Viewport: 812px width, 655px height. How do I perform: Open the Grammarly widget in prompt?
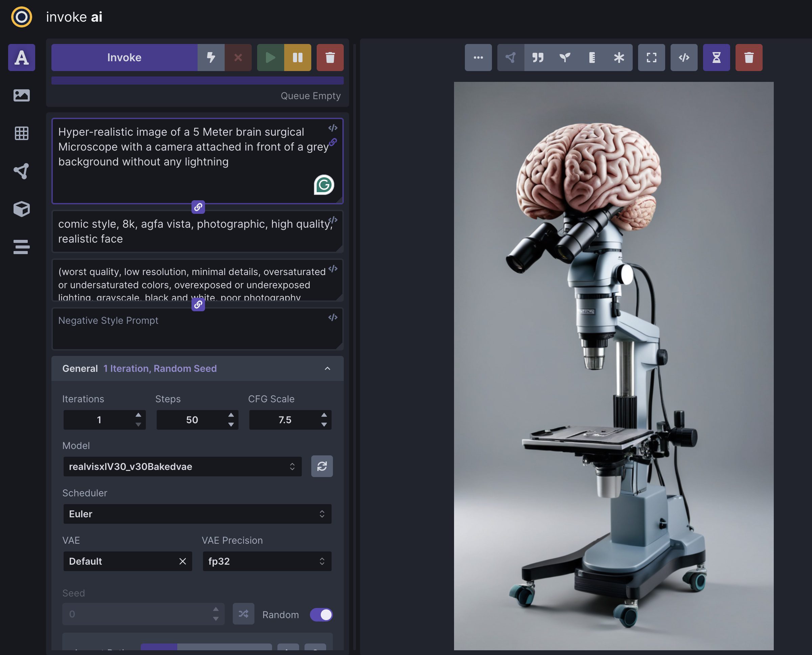324,185
